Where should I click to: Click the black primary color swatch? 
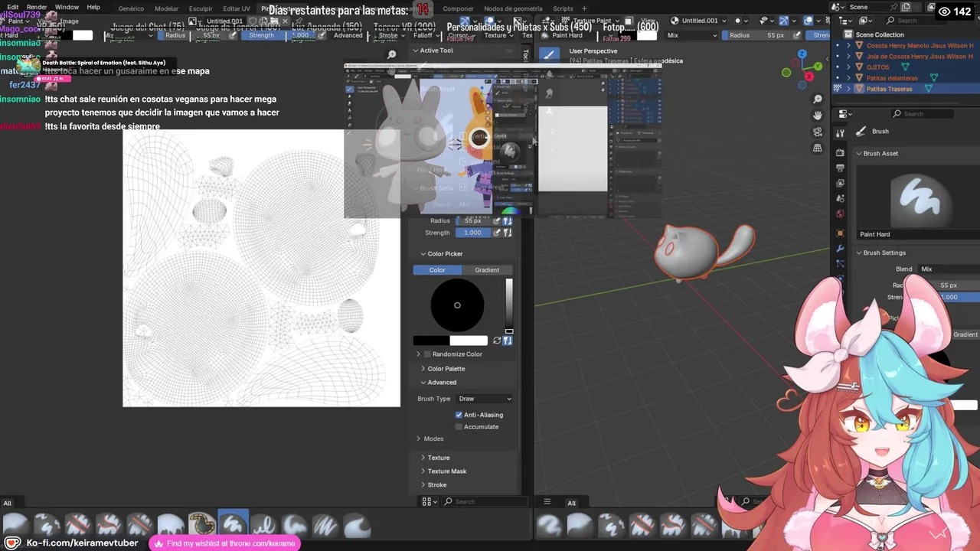(x=432, y=341)
